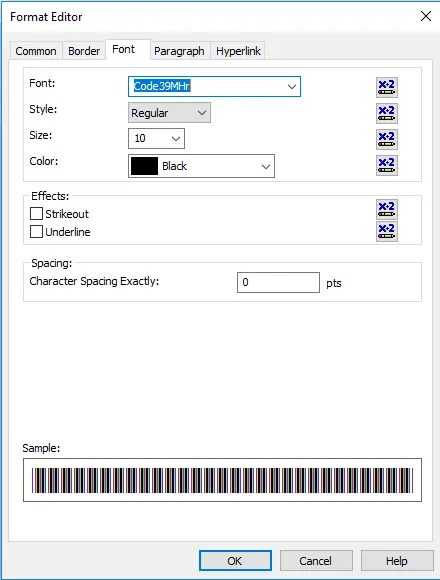
Task: Open formula editor for Font
Action: pos(387,87)
